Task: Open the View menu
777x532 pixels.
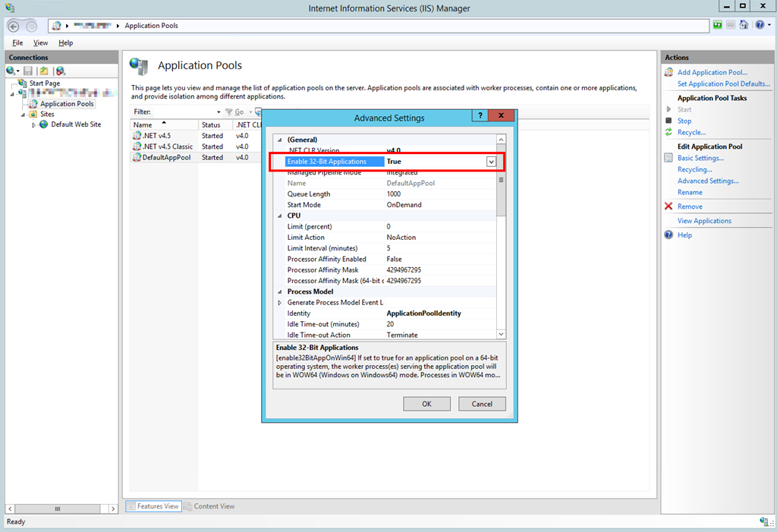Action: (41, 42)
